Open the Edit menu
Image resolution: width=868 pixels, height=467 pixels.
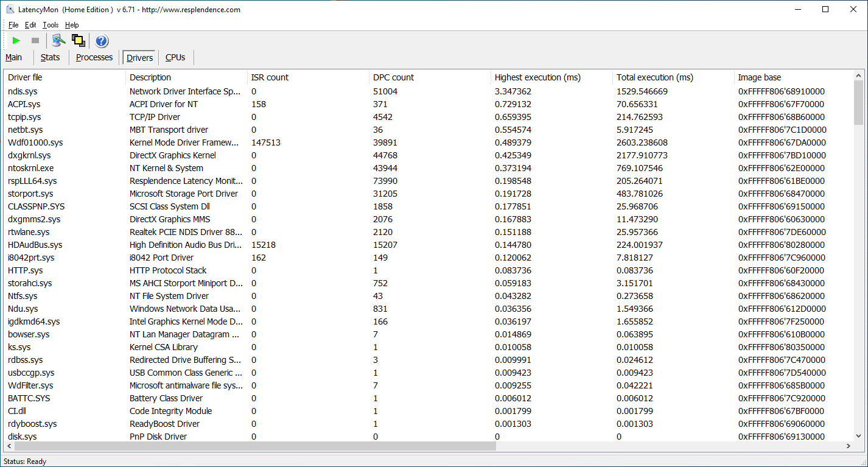[x=30, y=25]
